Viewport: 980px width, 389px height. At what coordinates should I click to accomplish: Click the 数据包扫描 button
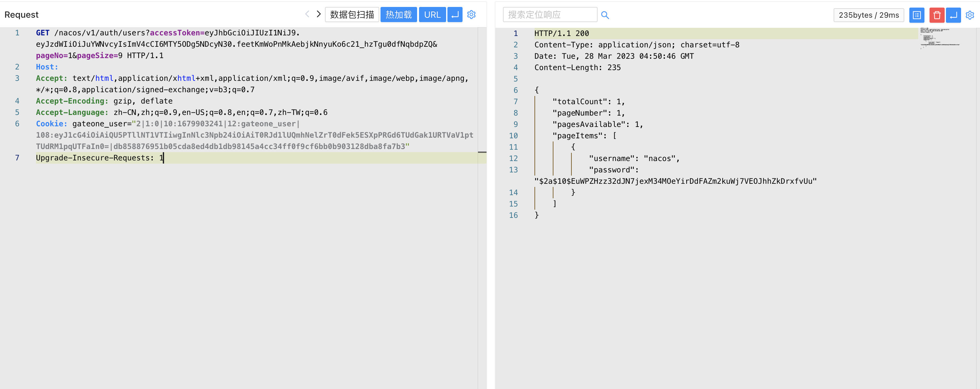click(352, 15)
